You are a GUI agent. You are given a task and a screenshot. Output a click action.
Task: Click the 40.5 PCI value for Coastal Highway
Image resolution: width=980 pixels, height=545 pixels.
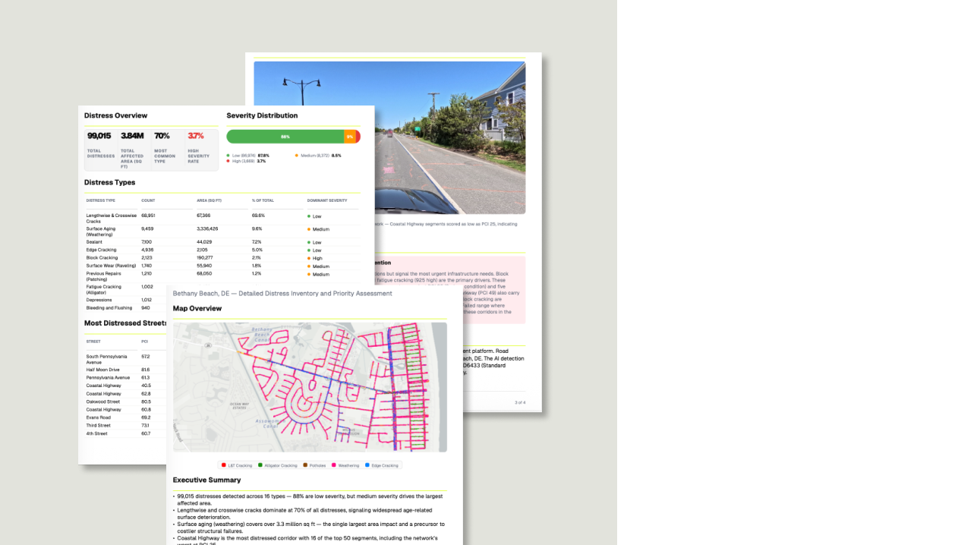(146, 386)
